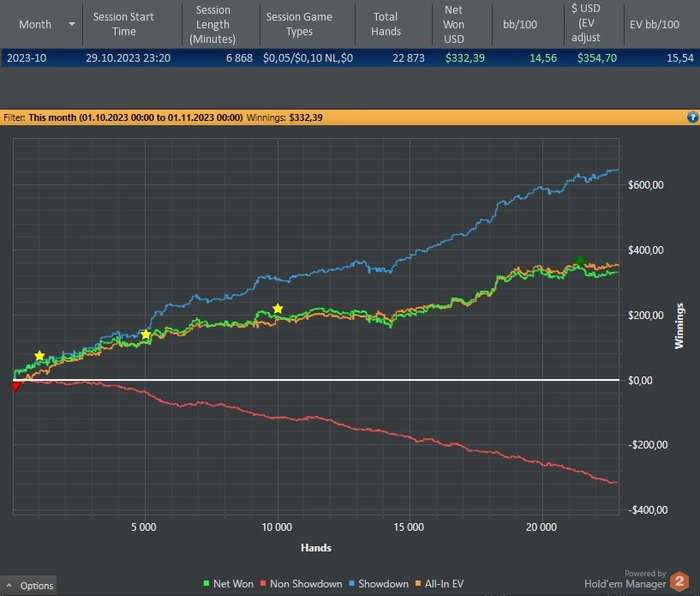Click the Hold'em Manager 2 logo
Screen dimensions: 700x596
coord(679,581)
